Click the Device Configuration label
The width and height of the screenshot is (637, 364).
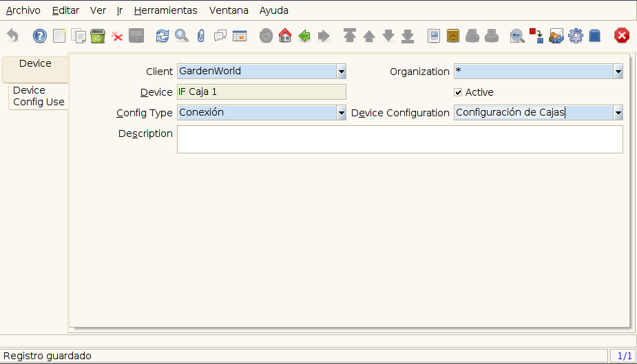(400, 114)
